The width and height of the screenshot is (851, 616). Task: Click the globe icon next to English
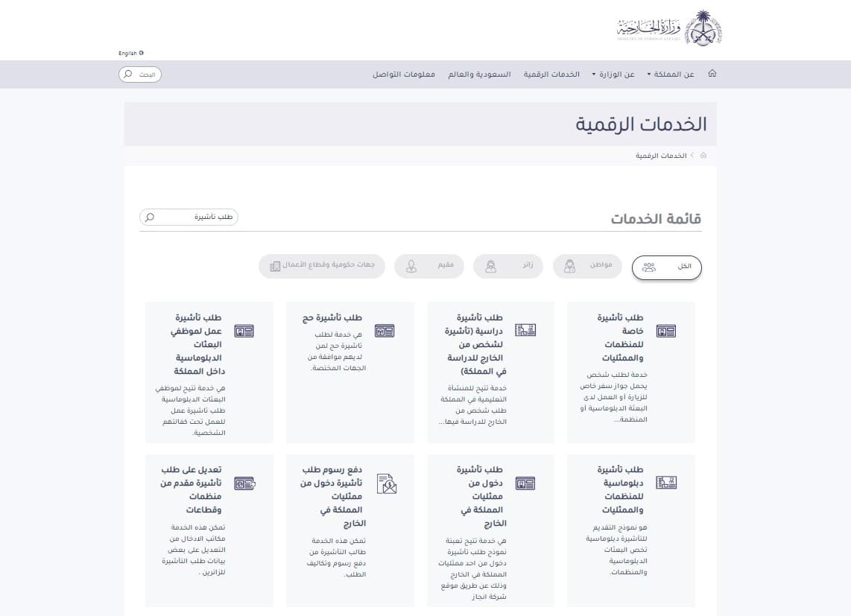[x=141, y=53]
